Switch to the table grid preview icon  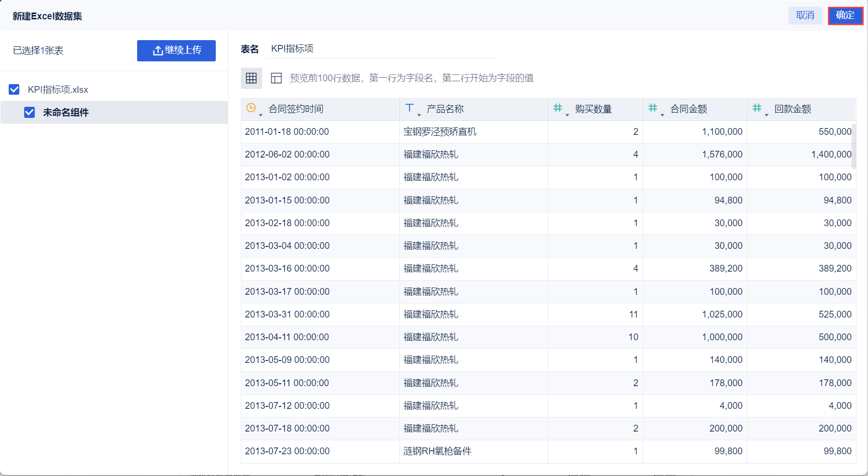click(x=252, y=78)
